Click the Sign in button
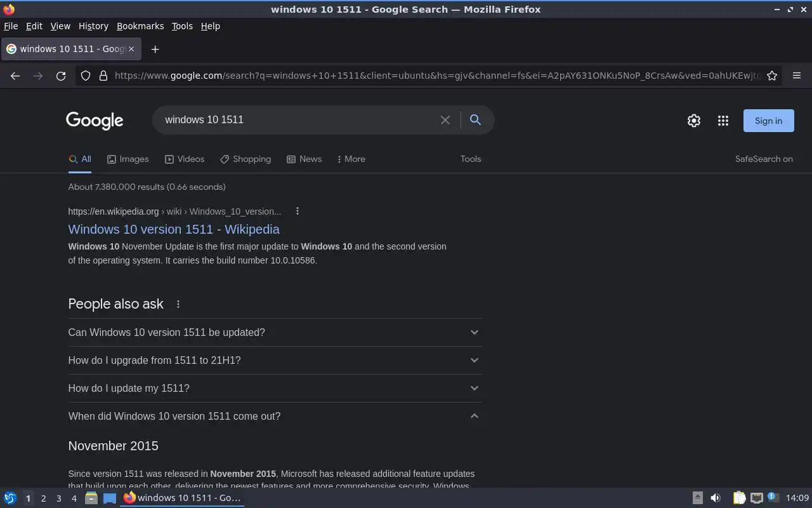 [x=768, y=121]
